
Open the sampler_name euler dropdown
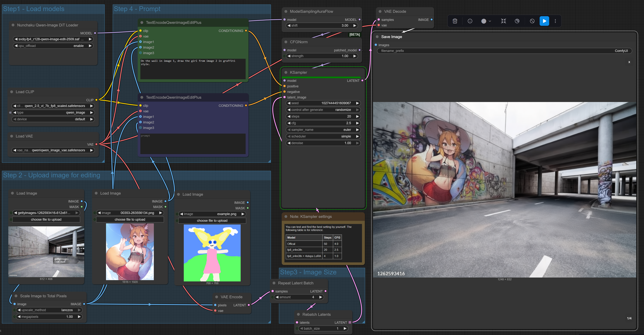click(323, 130)
